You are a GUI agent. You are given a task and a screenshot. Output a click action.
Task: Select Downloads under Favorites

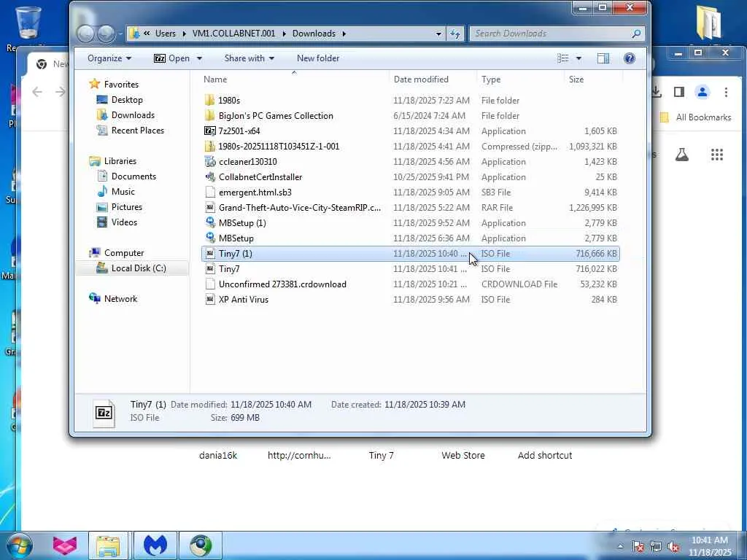[133, 114]
